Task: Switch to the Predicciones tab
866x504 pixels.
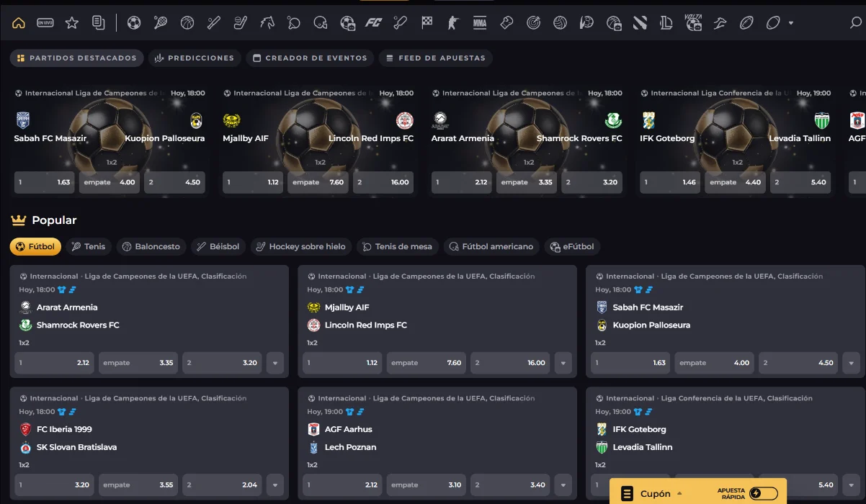Action: coord(195,58)
